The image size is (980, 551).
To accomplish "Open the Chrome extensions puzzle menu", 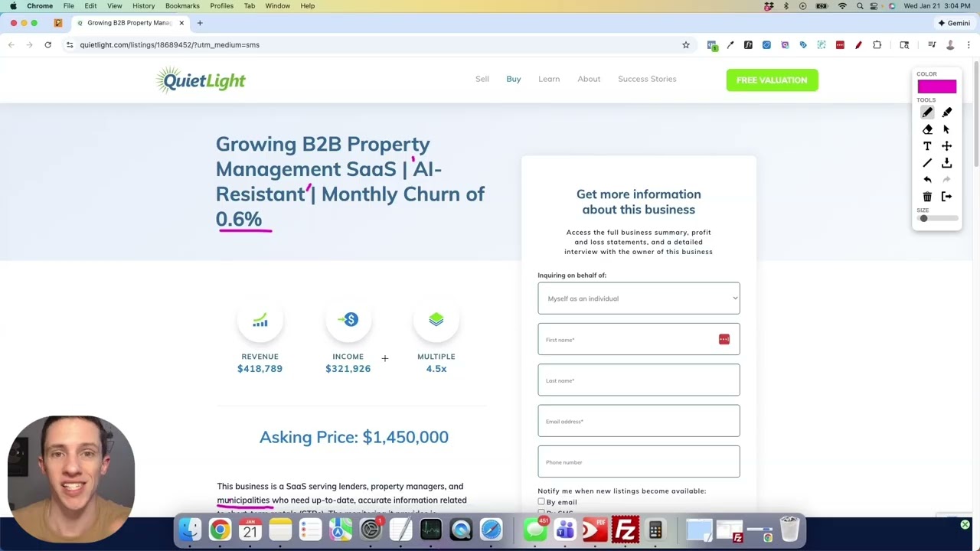I will click(877, 45).
